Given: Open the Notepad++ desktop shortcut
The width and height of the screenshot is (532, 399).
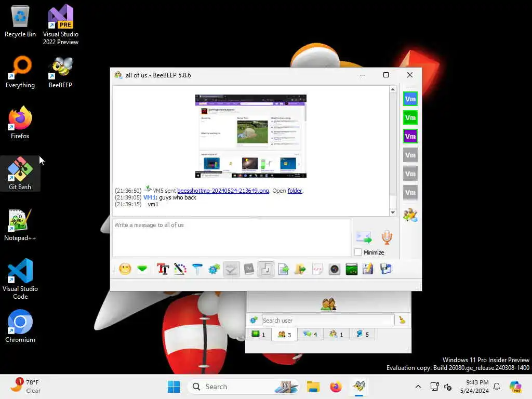Looking at the screenshot, I should point(20,224).
